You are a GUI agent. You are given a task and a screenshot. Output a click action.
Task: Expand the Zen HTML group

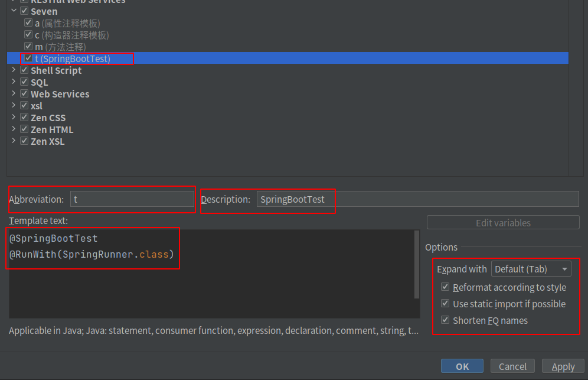[x=14, y=129]
